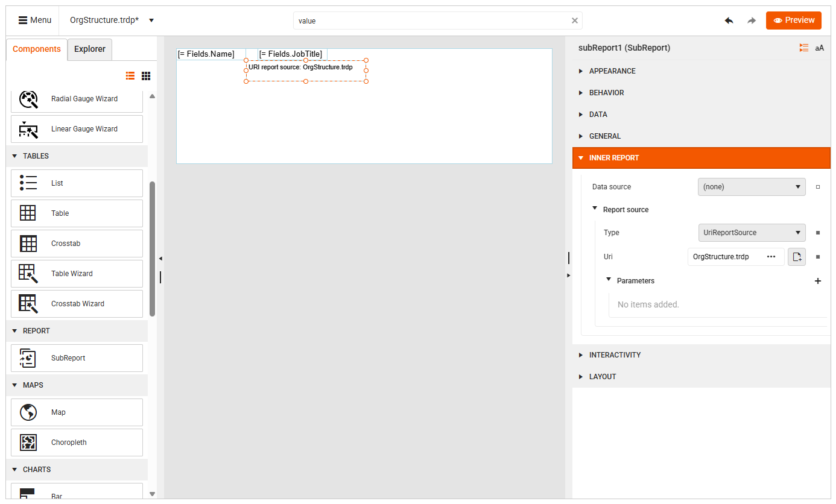Expand the INTERACTIVITY properties section
Screen dimensions: 836x504
point(701,355)
